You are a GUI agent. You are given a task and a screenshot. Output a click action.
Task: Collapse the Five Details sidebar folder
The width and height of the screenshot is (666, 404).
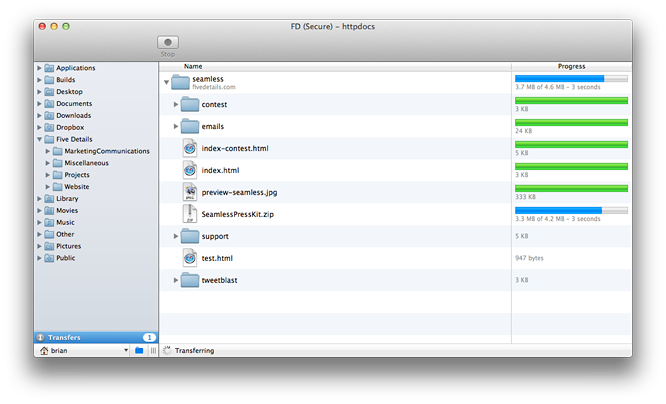click(x=39, y=140)
